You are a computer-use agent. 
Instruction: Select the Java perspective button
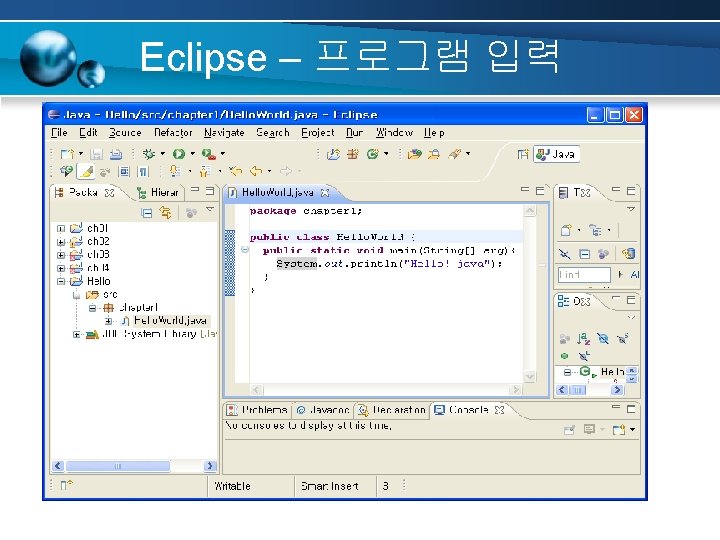click(x=556, y=154)
